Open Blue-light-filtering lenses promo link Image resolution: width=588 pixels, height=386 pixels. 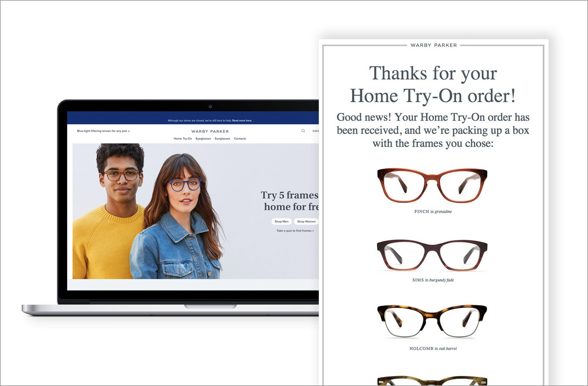point(103,131)
